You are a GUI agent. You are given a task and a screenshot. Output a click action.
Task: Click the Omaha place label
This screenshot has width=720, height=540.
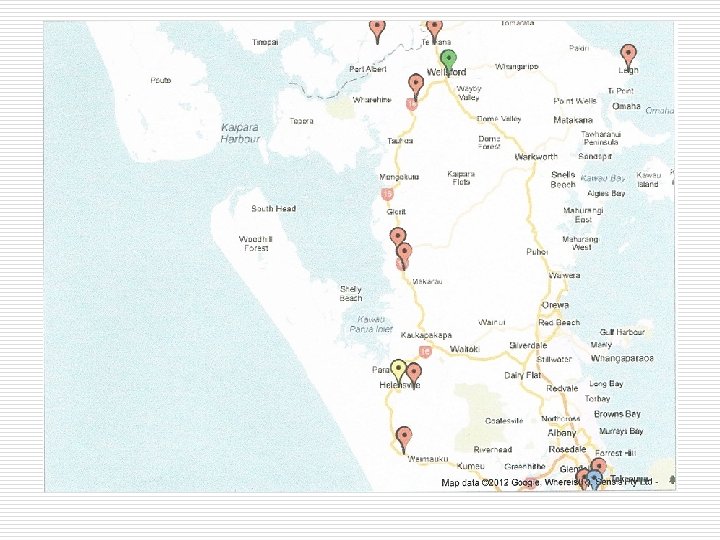(626, 106)
